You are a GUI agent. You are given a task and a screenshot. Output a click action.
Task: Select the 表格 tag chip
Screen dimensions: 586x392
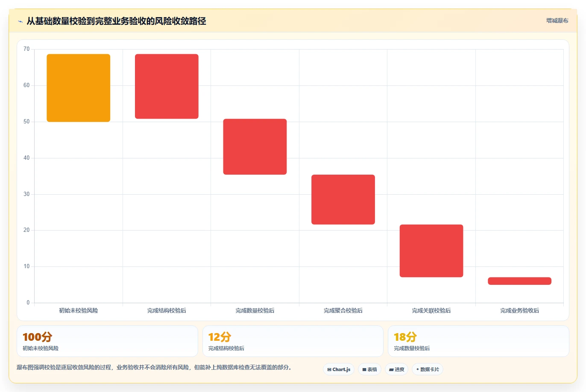(369, 369)
